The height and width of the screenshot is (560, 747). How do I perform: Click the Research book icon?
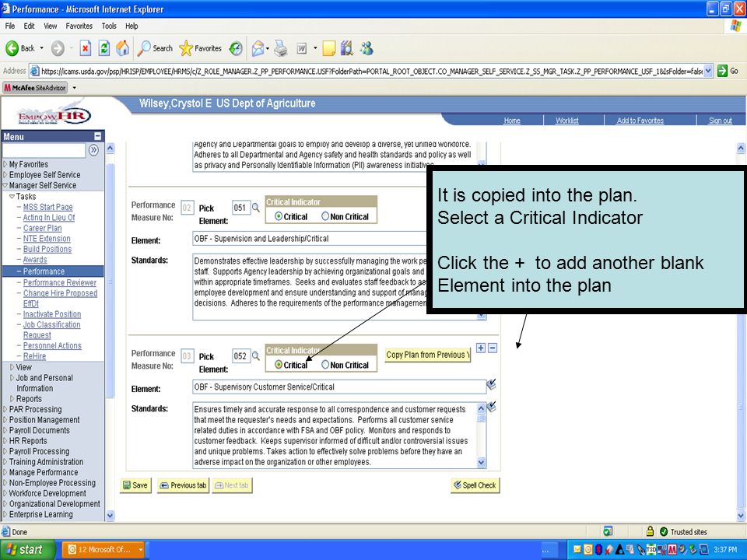click(347, 48)
